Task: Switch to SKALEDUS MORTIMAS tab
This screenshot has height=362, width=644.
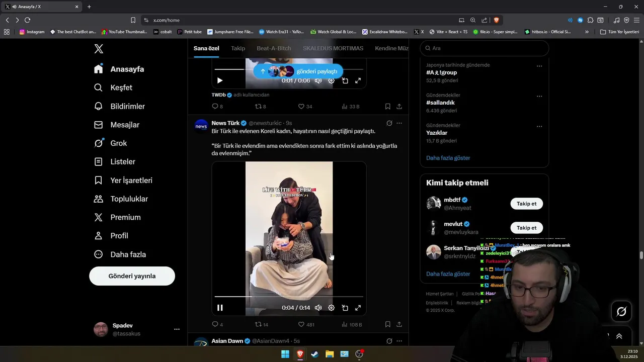Action: [x=333, y=48]
